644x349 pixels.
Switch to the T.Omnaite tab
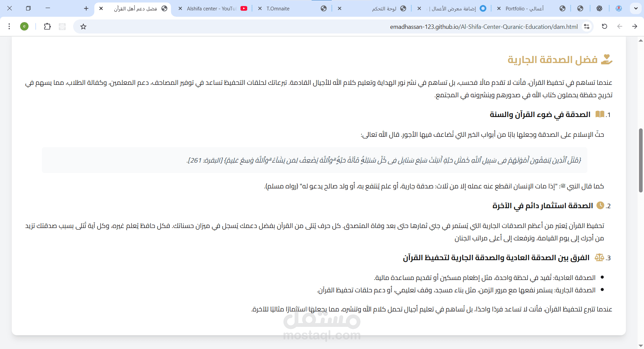point(292,8)
